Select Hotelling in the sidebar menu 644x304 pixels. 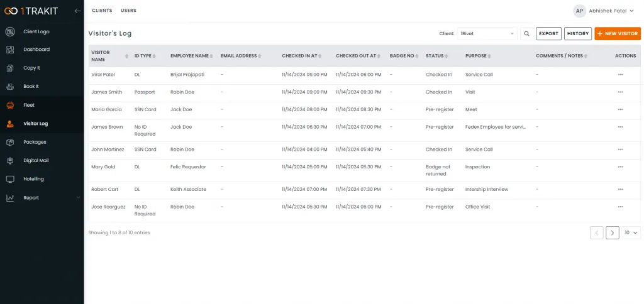[x=34, y=179]
